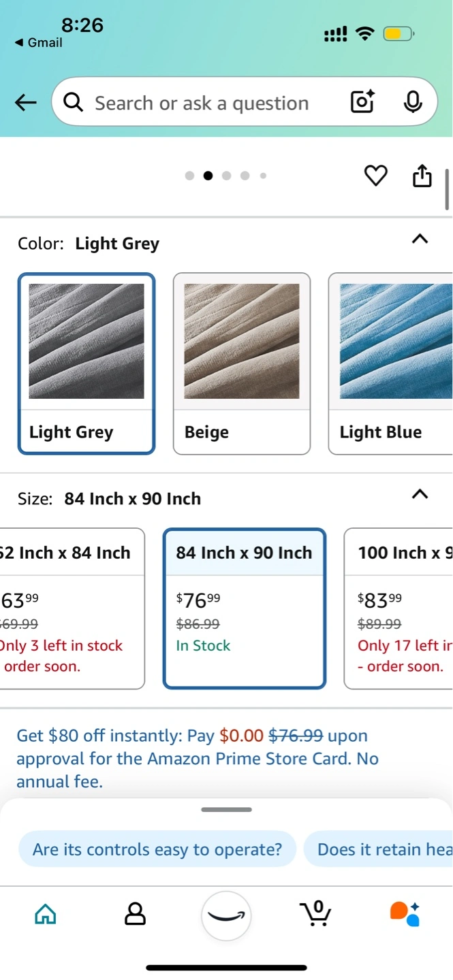Viewport: 453px width, 980px height.
Task: Add item to wishlist heart icon
Action: [375, 176]
